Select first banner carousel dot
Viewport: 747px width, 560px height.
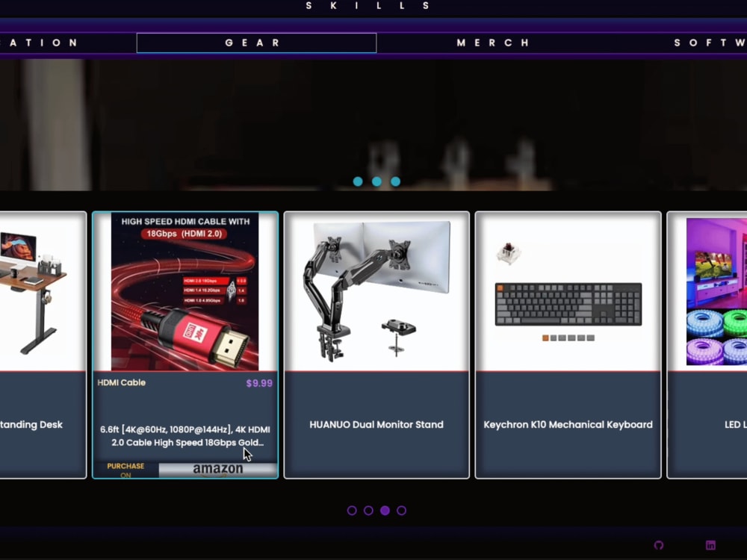(358, 181)
